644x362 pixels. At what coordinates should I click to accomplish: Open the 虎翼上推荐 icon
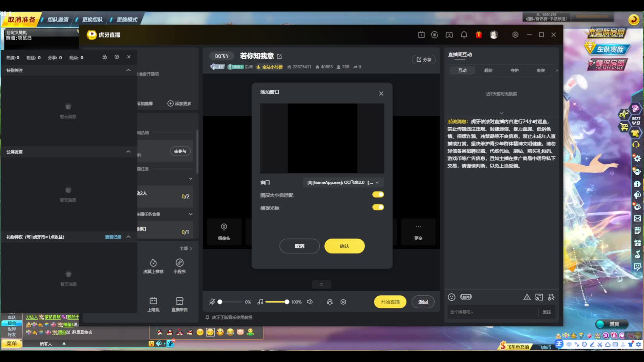point(153,263)
